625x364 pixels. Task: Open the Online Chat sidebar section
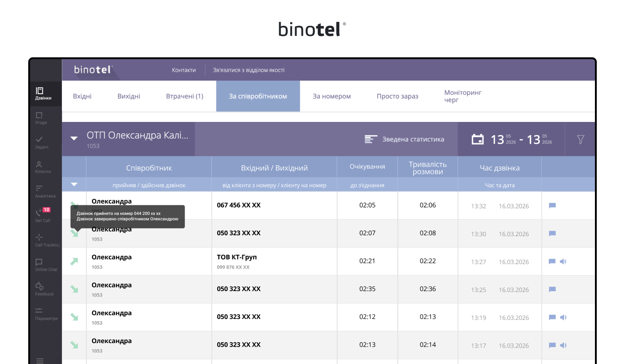(x=46, y=265)
